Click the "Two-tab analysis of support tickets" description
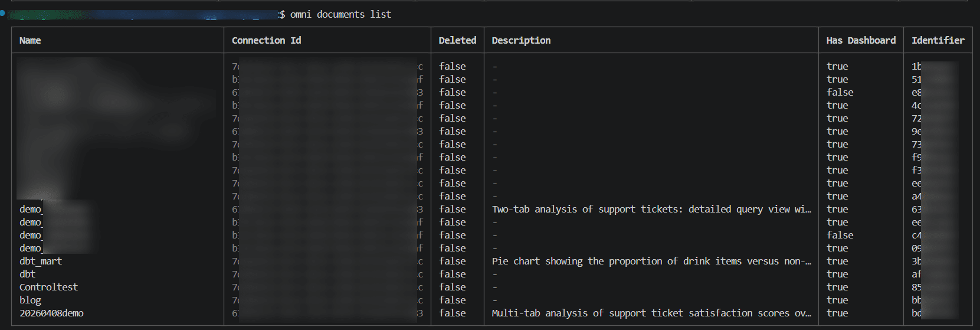 click(651, 209)
